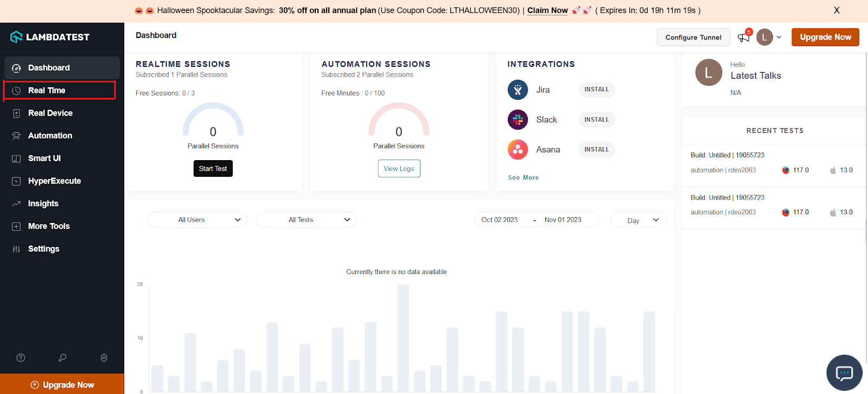Image resolution: width=868 pixels, height=394 pixels.
Task: Click the Jira integration icon
Action: pyautogui.click(x=518, y=90)
